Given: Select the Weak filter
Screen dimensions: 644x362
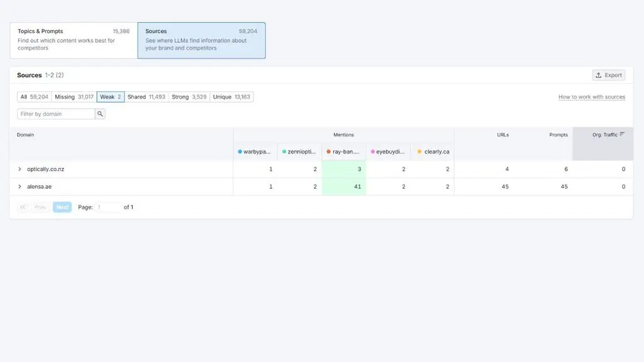Looking at the screenshot, I should click(x=111, y=97).
